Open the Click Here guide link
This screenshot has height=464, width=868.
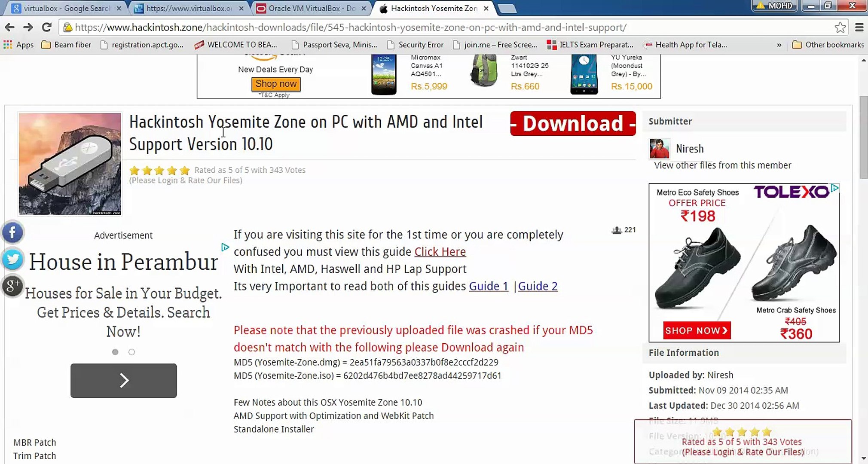(440, 252)
